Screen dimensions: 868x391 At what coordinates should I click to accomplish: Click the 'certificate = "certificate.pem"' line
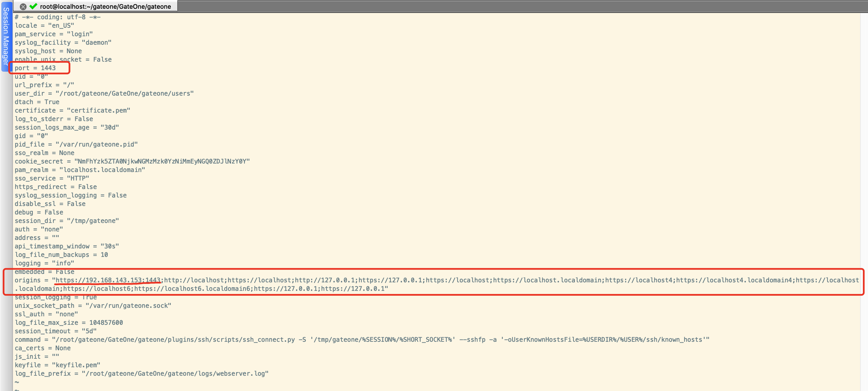point(72,110)
